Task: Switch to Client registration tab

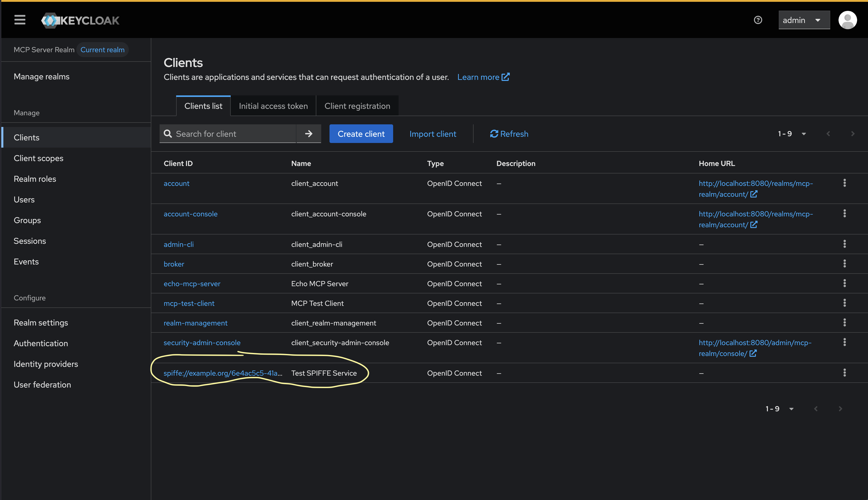Action: 357,106
